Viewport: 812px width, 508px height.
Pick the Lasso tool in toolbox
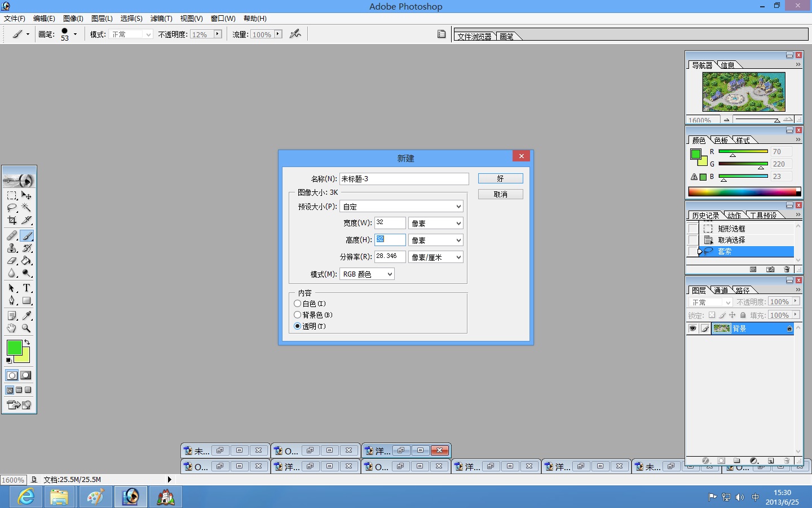tap(12, 208)
